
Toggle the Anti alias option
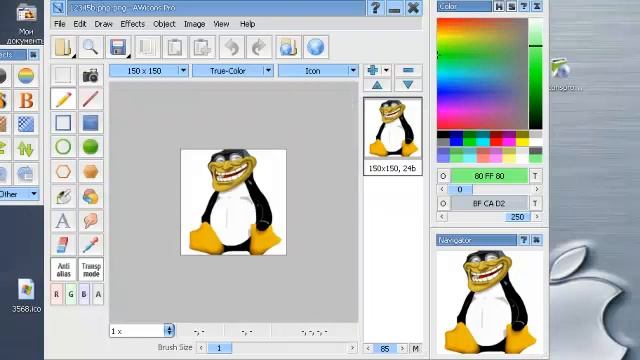(x=63, y=269)
